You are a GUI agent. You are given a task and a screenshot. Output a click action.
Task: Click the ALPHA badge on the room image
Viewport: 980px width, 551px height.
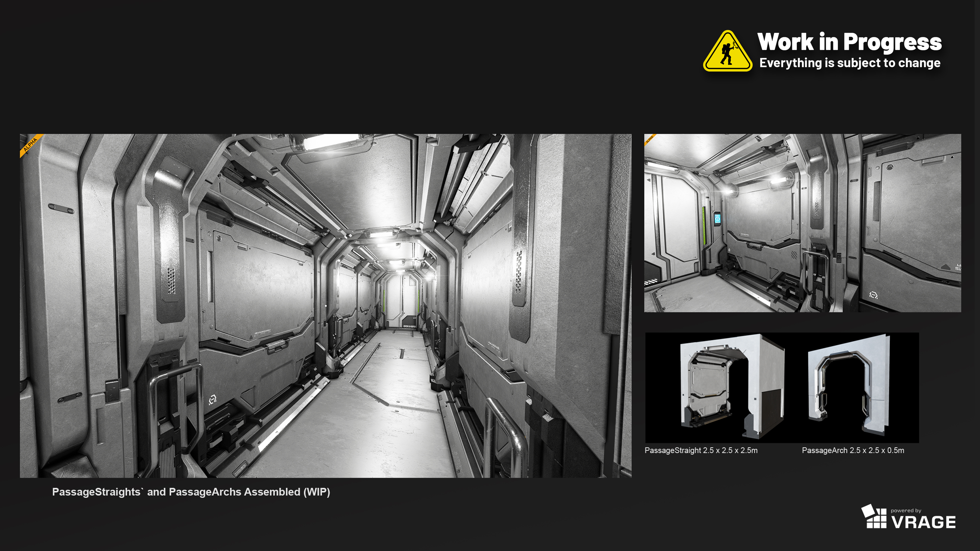coord(649,139)
